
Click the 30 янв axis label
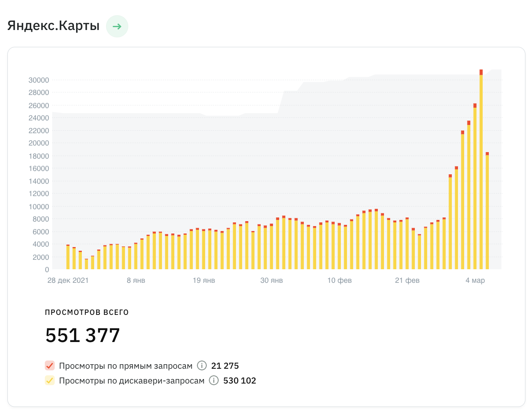pyautogui.click(x=272, y=280)
